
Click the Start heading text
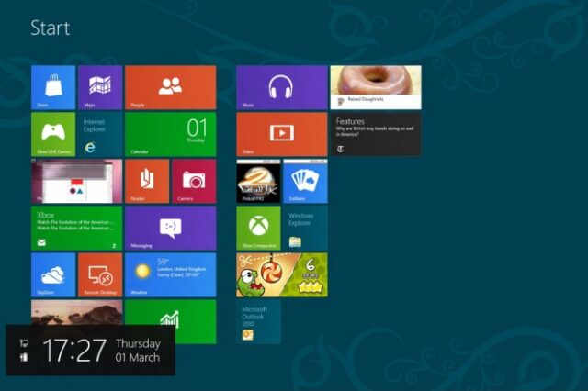point(51,28)
